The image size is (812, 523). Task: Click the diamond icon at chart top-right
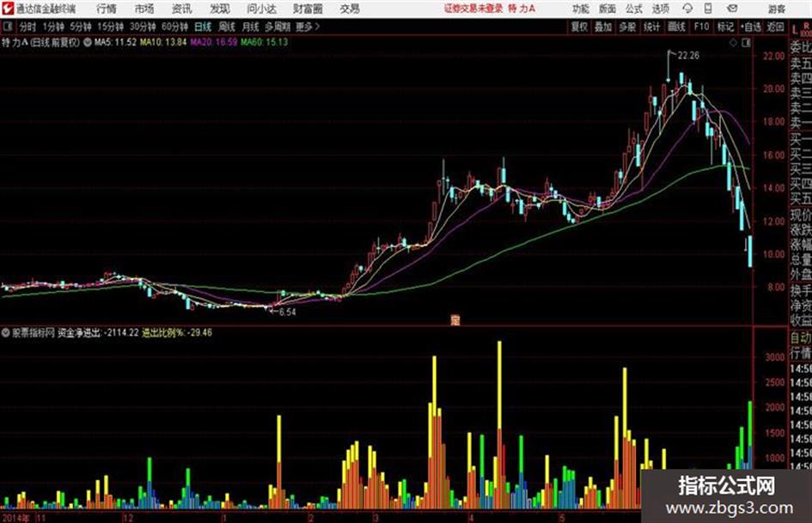733,43
